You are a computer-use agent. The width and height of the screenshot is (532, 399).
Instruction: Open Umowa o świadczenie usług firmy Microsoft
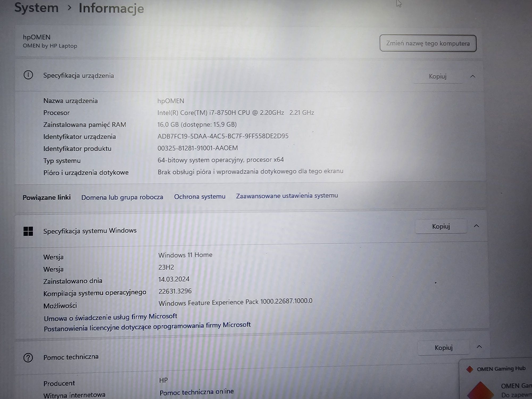pyautogui.click(x=110, y=317)
